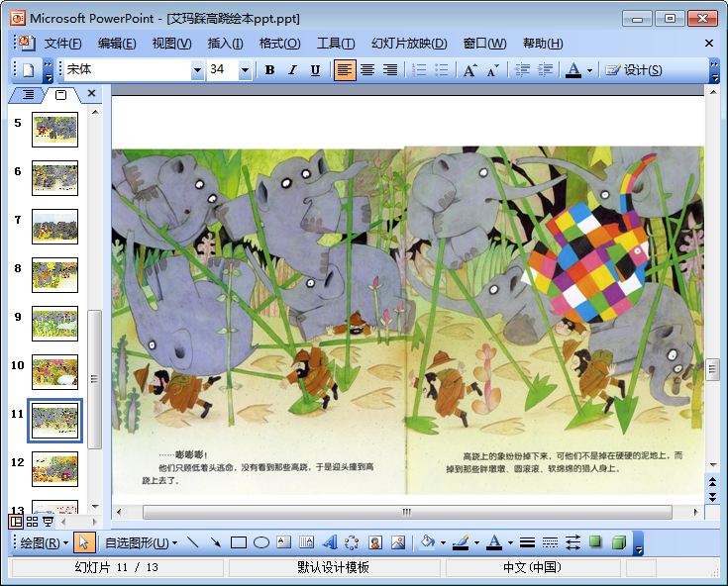Select slide 5 thumbnail

(54, 130)
